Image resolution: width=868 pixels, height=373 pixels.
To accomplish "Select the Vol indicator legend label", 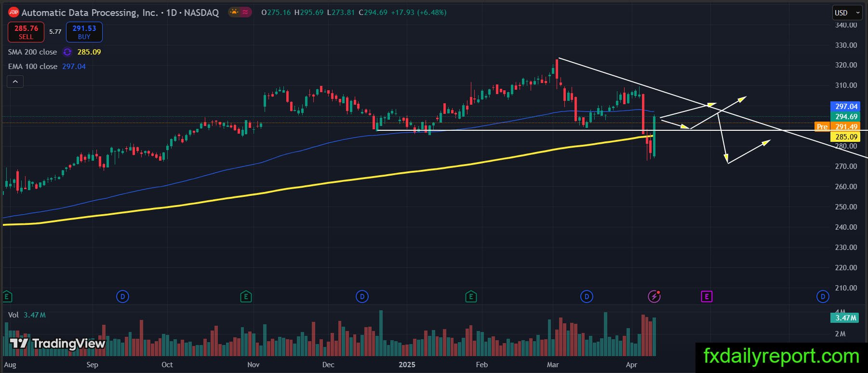I will pyautogui.click(x=13, y=315).
